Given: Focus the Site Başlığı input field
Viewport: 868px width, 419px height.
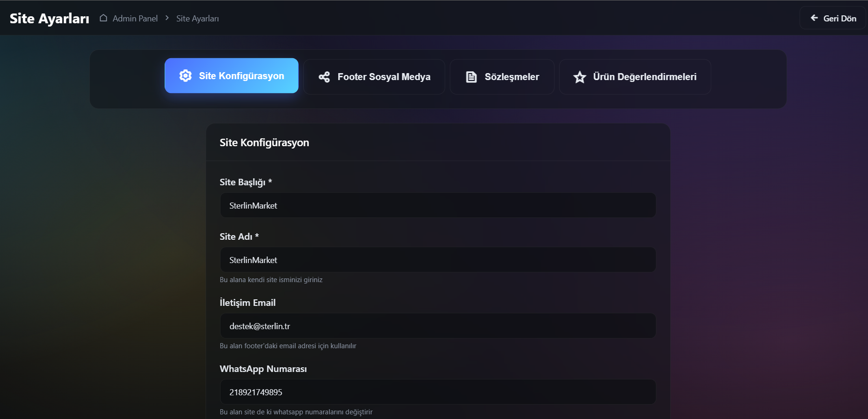Looking at the screenshot, I should (x=438, y=205).
